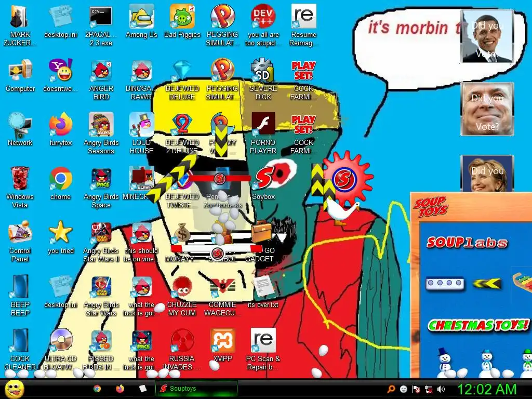Launch the DINOSA... RAWR shortcut
The image size is (532, 399).
141,79
